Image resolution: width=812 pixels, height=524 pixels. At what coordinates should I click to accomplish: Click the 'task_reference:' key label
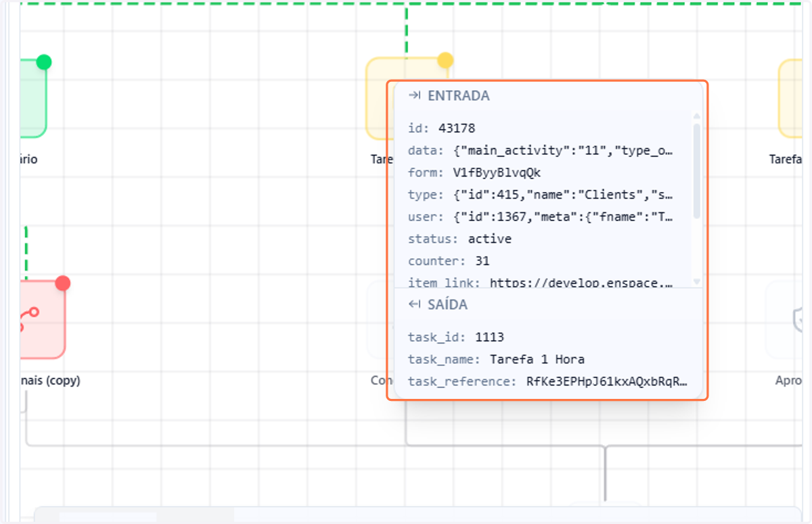pyautogui.click(x=463, y=381)
